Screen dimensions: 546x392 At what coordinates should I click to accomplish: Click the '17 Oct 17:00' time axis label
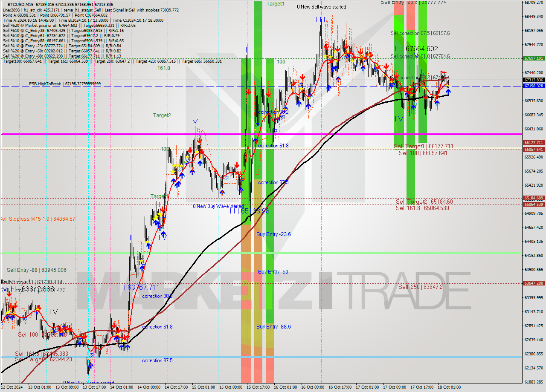pyautogui.click(x=422, y=387)
